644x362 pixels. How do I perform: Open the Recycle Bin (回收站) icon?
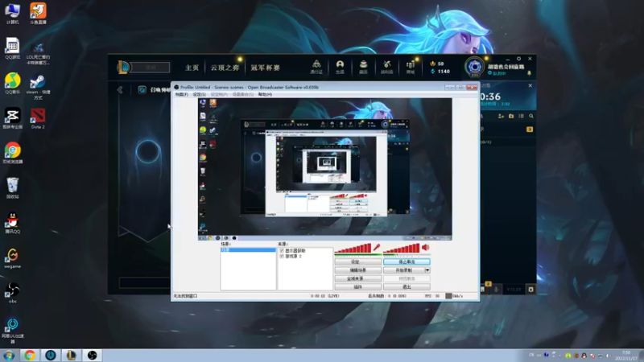[x=12, y=187]
